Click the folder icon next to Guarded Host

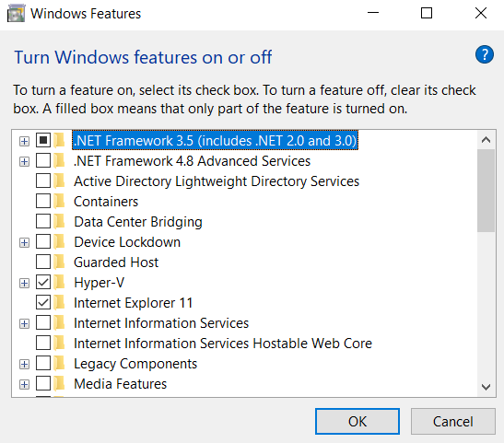(59, 262)
